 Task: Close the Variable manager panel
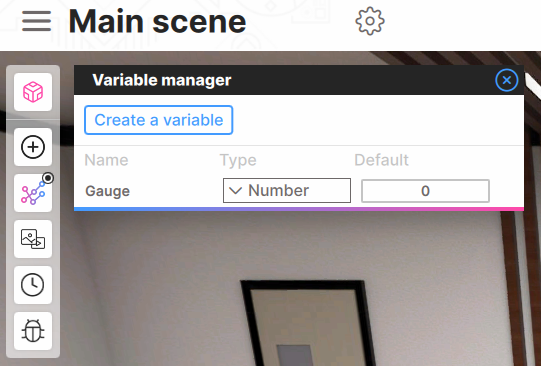tap(506, 80)
